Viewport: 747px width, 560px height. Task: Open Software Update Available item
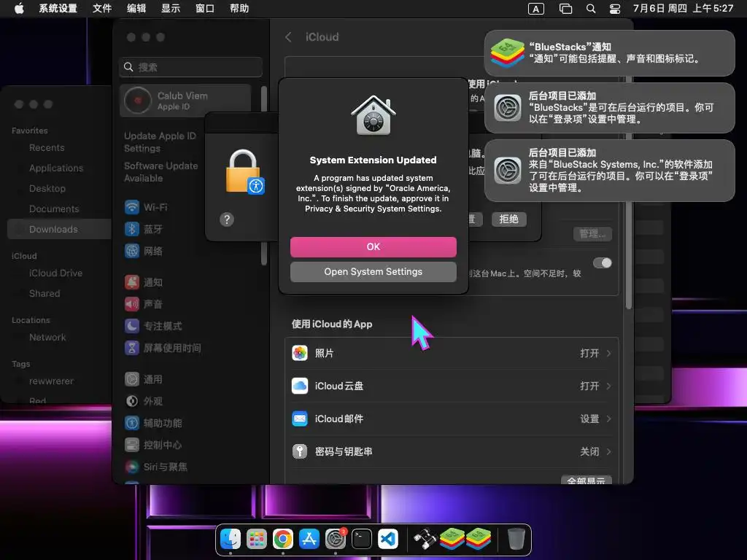(x=161, y=172)
